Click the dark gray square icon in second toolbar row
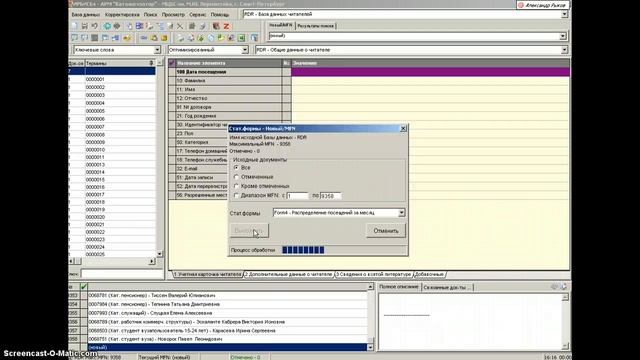This screenshot has width=640, height=360. tap(94, 38)
